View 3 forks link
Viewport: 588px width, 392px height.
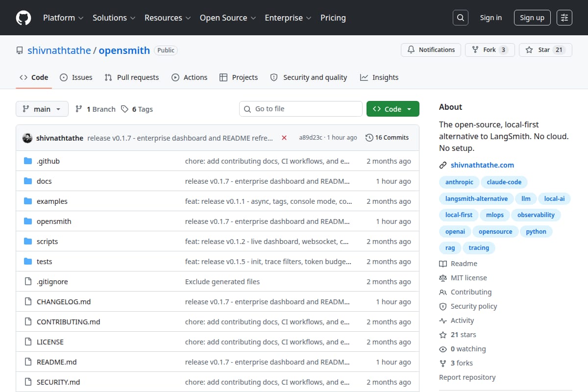[x=456, y=363]
